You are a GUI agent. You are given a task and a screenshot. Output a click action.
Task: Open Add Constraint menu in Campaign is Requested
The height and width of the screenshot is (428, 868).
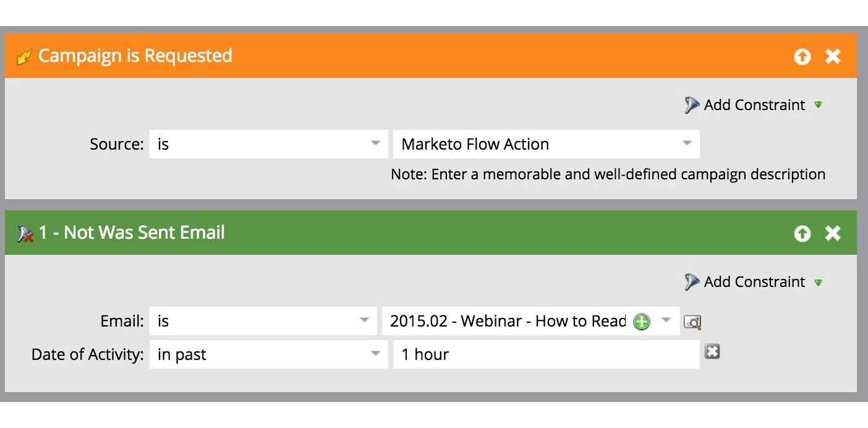tap(754, 105)
